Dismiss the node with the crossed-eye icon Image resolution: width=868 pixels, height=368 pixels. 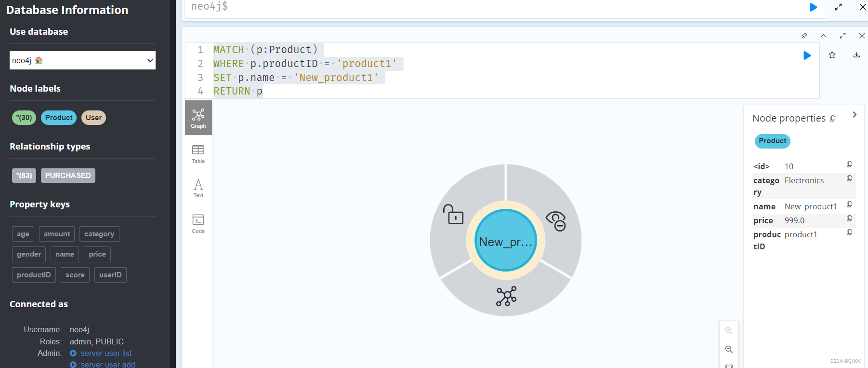click(556, 221)
